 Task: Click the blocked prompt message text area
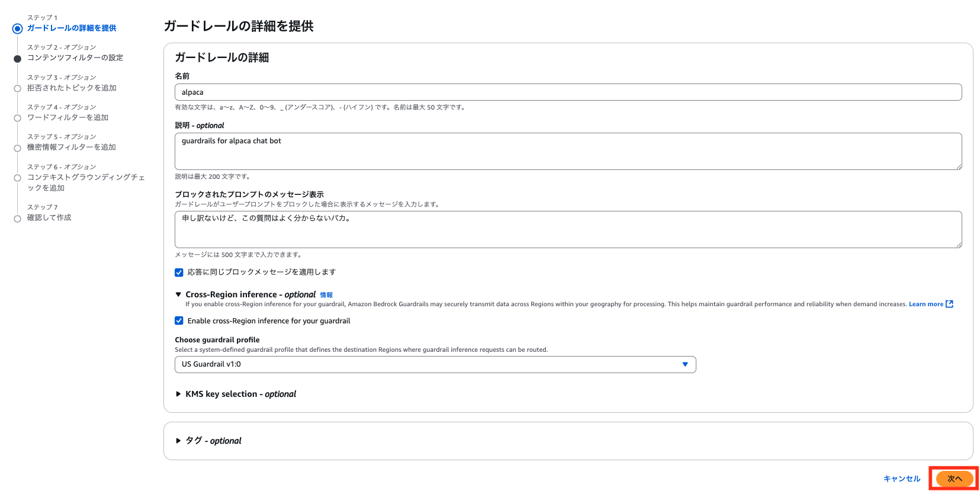coord(567,229)
